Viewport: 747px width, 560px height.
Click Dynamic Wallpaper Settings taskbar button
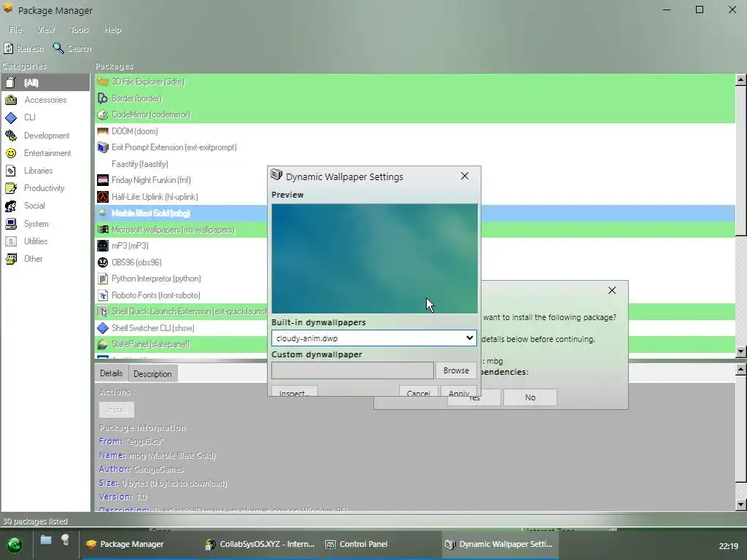point(499,544)
